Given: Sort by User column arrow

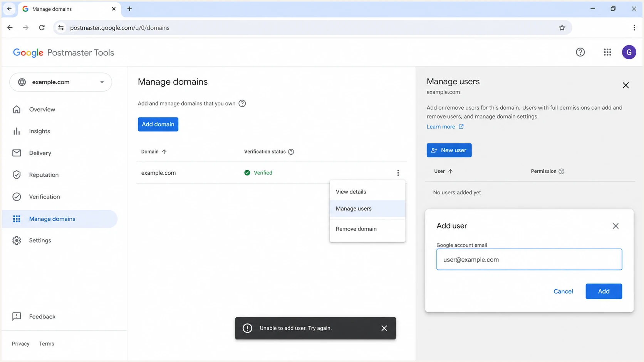Looking at the screenshot, I should pos(450,172).
